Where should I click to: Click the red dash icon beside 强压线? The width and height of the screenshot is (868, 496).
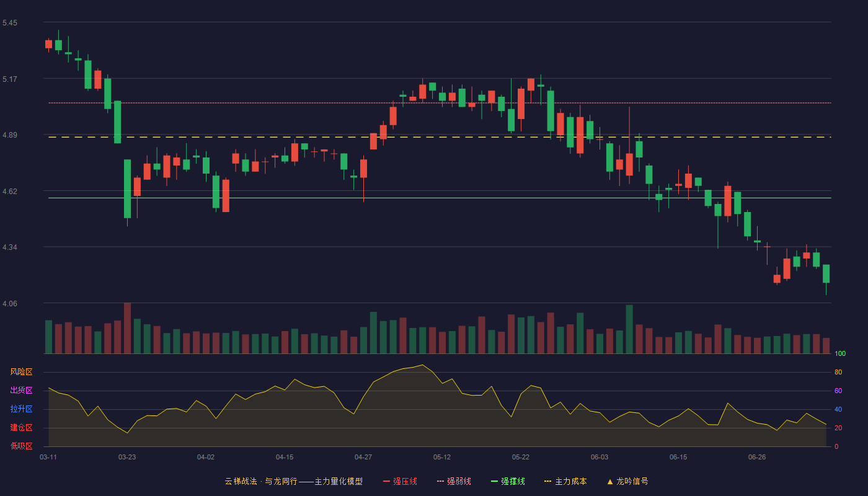point(386,481)
